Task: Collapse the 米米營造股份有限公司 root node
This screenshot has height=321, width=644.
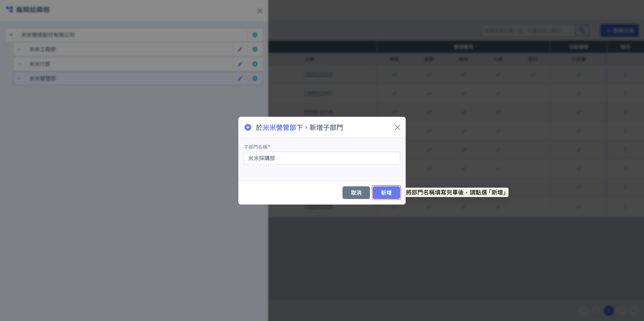Action: pyautogui.click(x=11, y=35)
